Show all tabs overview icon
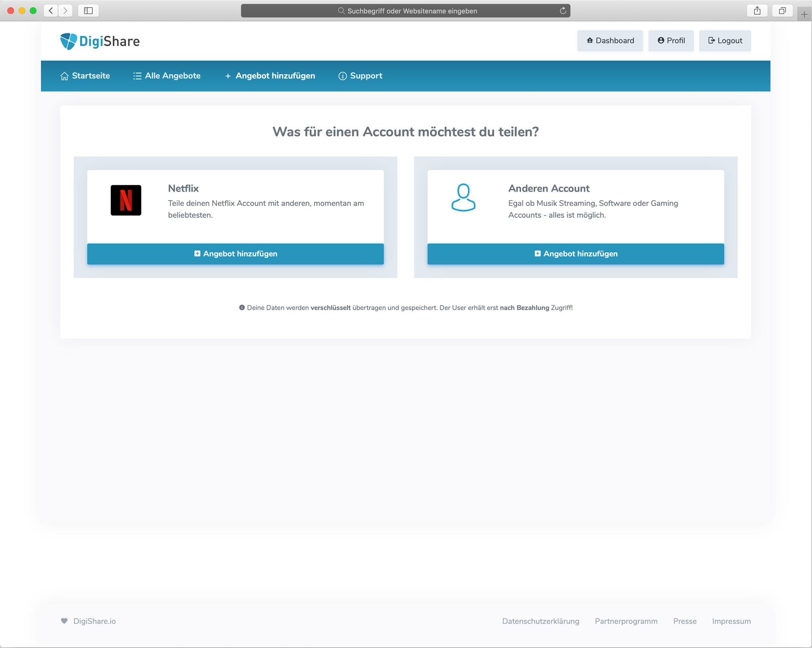Viewport: 812px width, 648px height. [x=782, y=11]
